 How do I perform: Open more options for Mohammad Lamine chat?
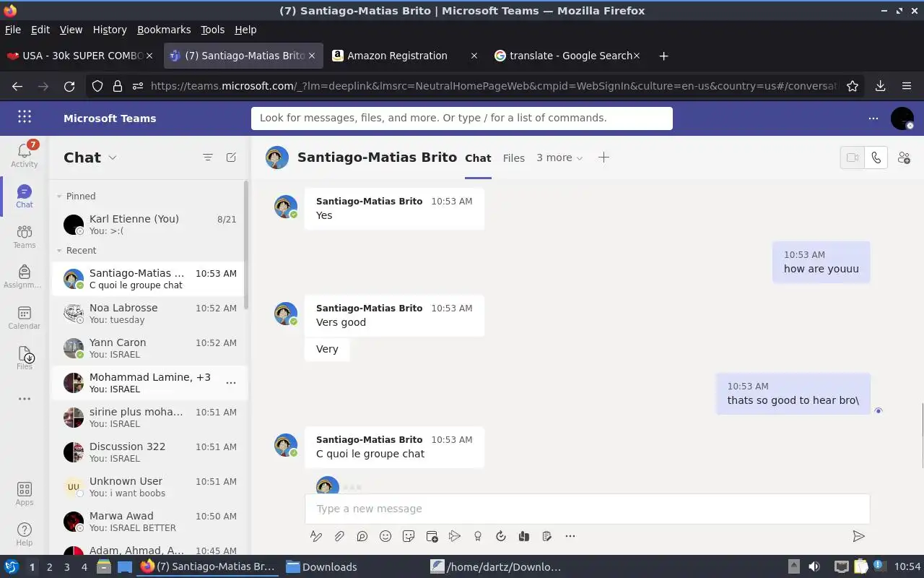pos(231,383)
